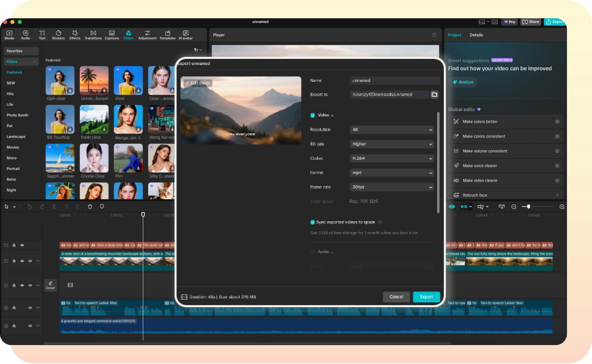
Task: Select the Effects tool
Action: point(75,35)
